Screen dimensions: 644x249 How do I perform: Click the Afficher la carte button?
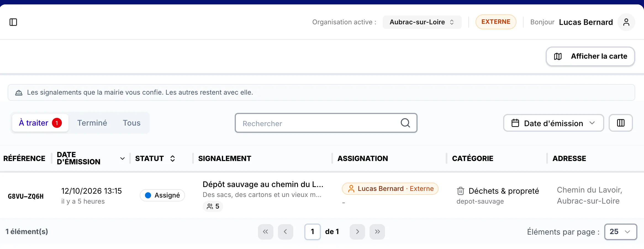pyautogui.click(x=590, y=56)
